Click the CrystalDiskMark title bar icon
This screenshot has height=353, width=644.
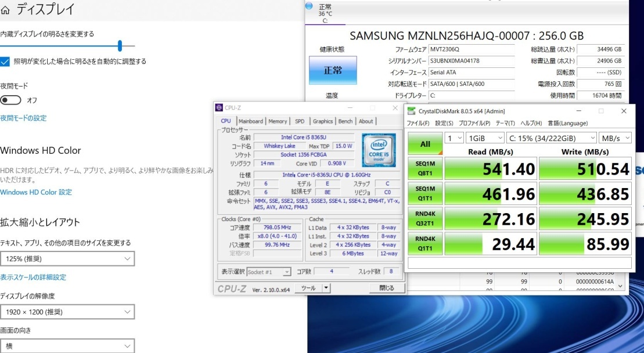click(411, 111)
